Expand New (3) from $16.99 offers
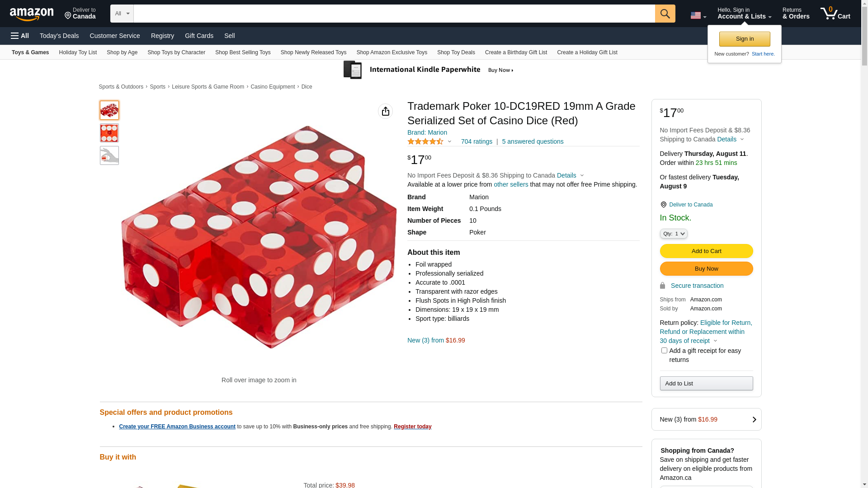Viewport: 868px width, 488px height. pos(706,419)
